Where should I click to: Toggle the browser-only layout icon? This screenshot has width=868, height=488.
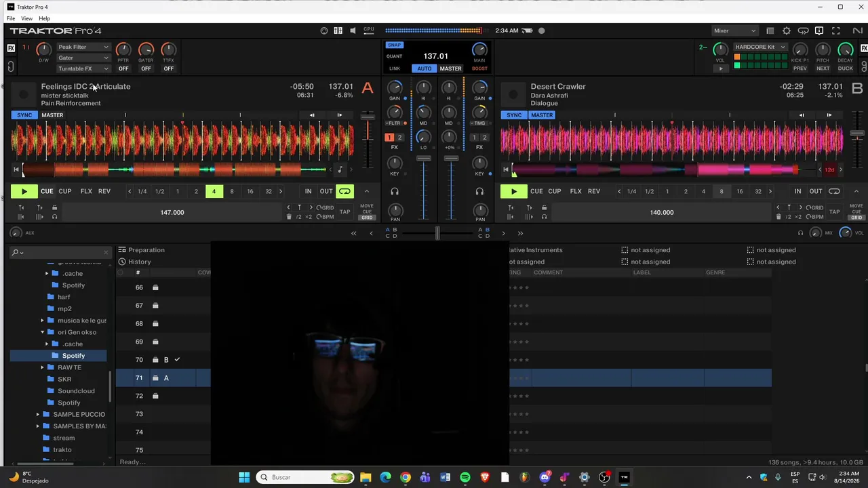pyautogui.click(x=770, y=30)
